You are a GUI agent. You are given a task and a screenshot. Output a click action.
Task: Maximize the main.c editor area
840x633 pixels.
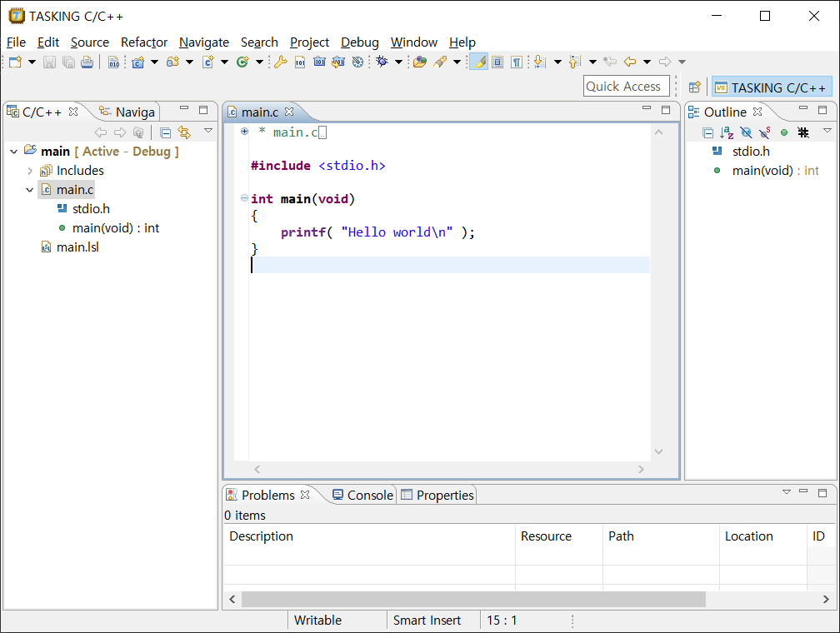click(666, 110)
